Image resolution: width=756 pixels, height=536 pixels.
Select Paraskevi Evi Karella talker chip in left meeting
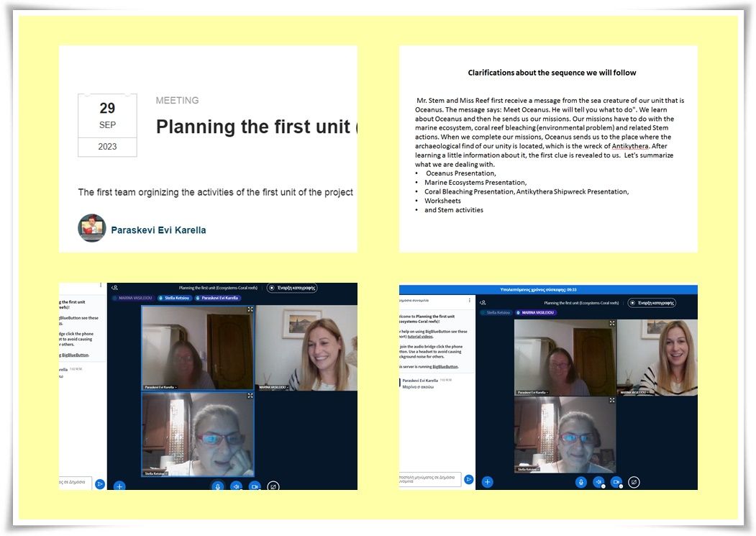point(217,298)
